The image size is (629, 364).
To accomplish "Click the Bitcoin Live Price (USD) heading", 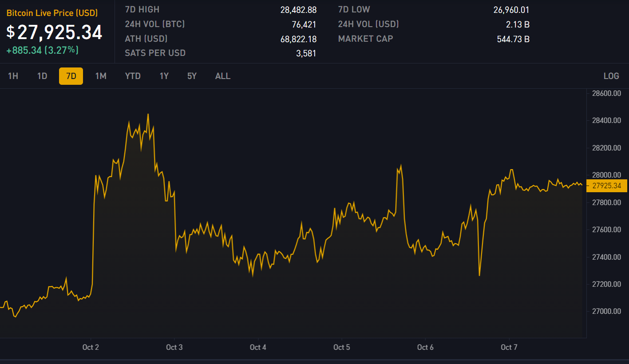I will coord(52,13).
